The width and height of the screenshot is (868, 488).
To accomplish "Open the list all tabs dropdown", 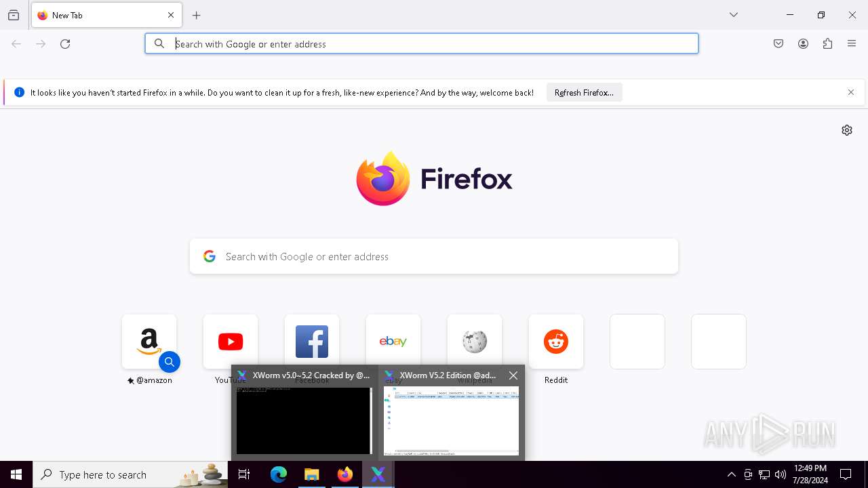I will pyautogui.click(x=734, y=15).
